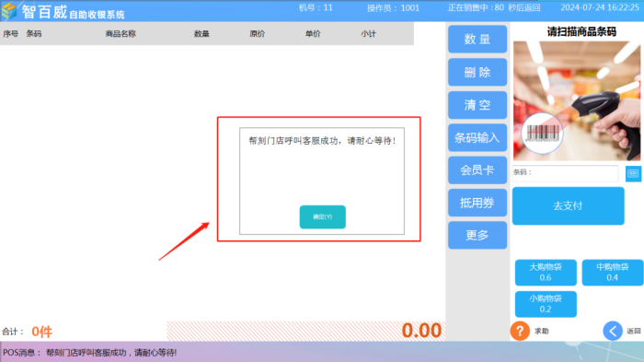Proceed with 去支付 payment button

(568, 205)
